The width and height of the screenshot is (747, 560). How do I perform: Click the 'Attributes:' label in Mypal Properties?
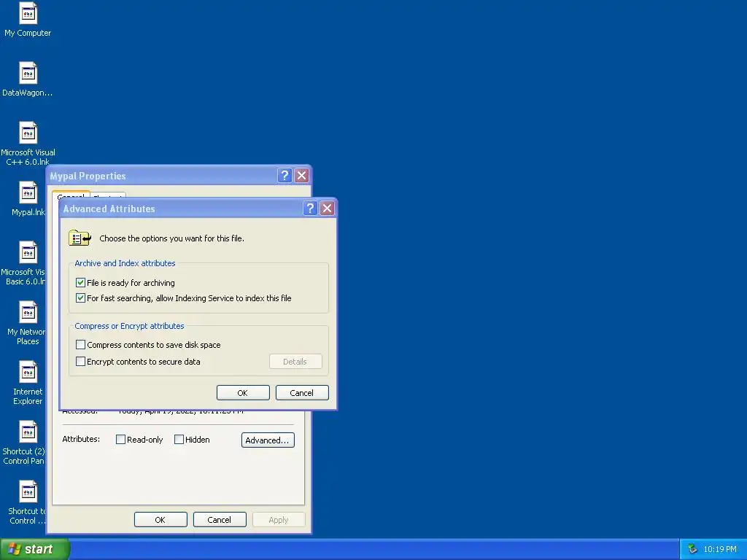click(x=81, y=438)
